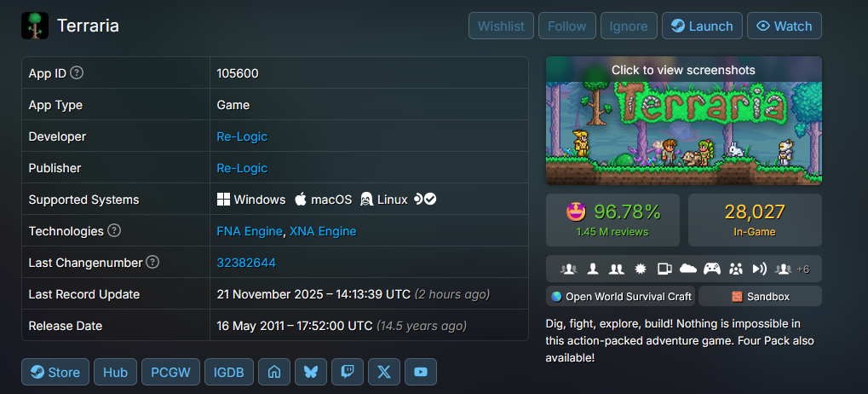Open the Twitch icon link
Image resolution: width=868 pixels, height=394 pixels.
tap(348, 372)
